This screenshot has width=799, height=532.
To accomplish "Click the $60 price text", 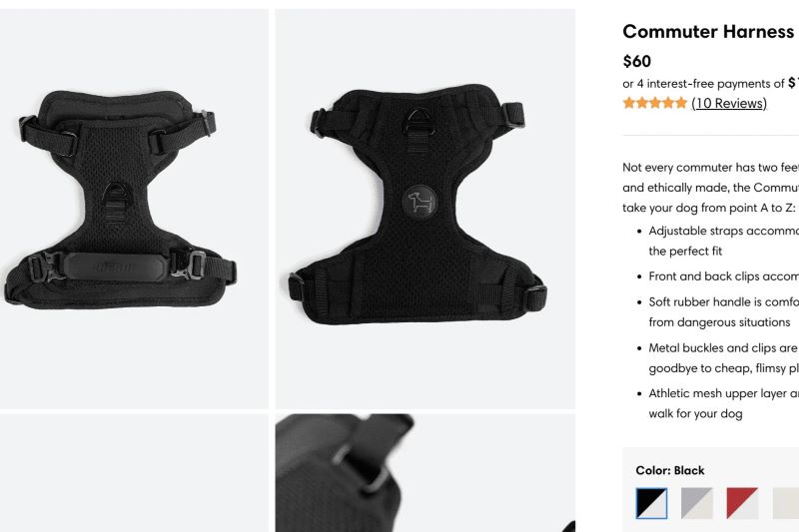I will tap(636, 61).
